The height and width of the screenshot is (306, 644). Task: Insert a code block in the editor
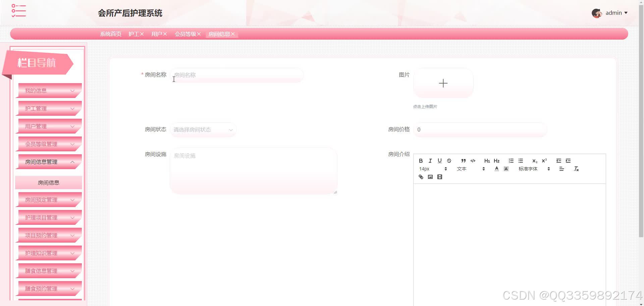(473, 161)
